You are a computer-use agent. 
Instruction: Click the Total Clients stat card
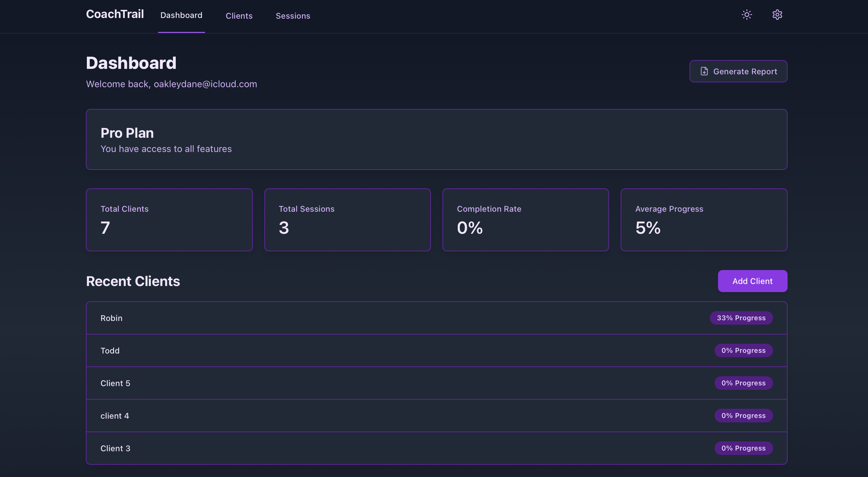[169, 220]
